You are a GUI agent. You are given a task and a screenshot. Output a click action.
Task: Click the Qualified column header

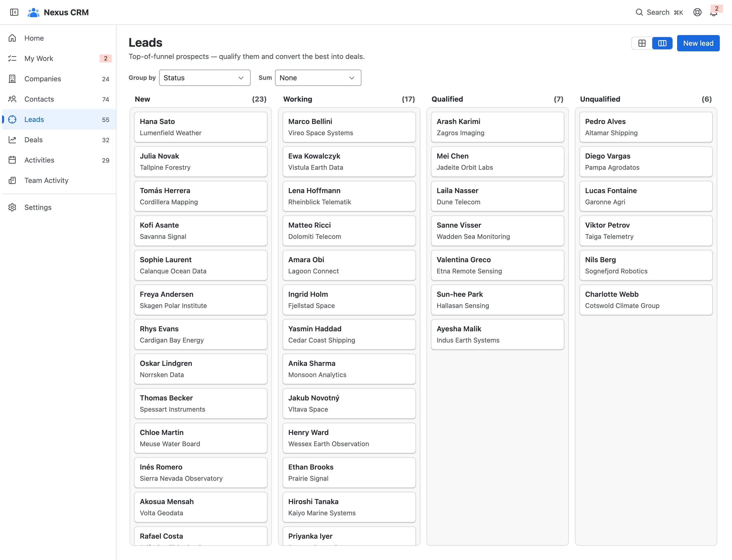pos(447,99)
